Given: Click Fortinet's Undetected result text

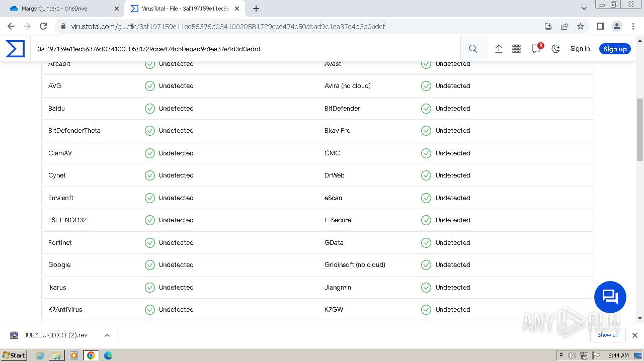Looking at the screenshot, I should pos(176,243).
